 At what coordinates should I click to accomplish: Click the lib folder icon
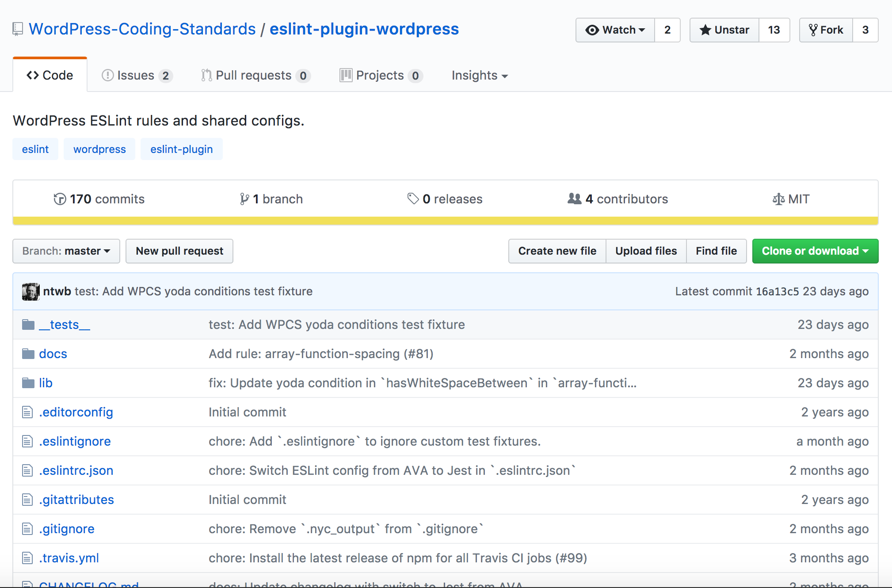coord(28,383)
